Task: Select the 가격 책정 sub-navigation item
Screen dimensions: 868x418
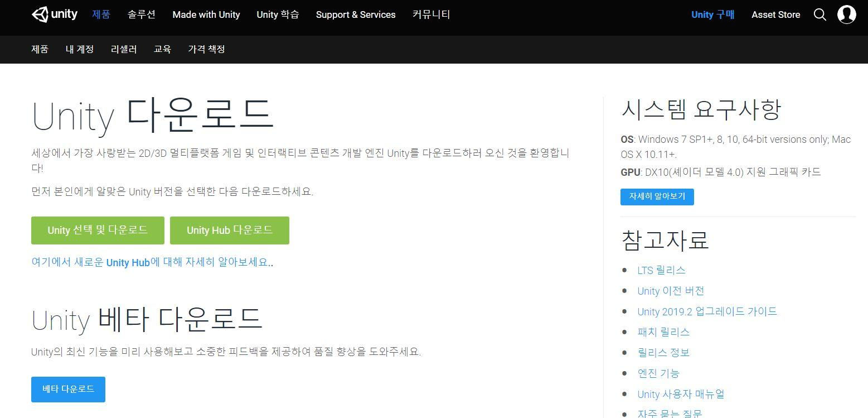Action: pyautogui.click(x=206, y=49)
